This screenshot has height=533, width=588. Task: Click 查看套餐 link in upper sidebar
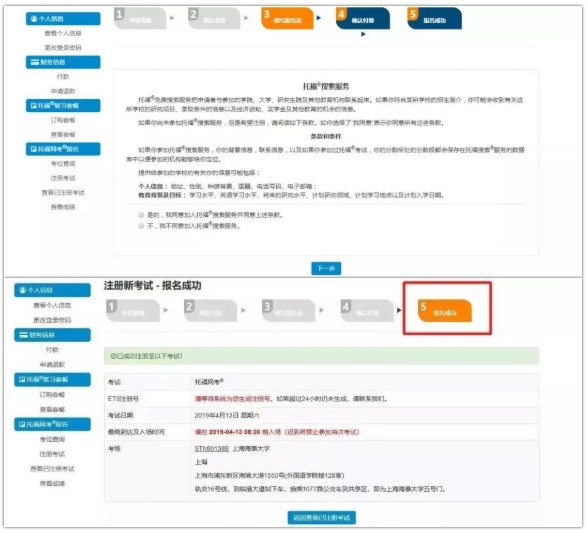[x=63, y=134]
